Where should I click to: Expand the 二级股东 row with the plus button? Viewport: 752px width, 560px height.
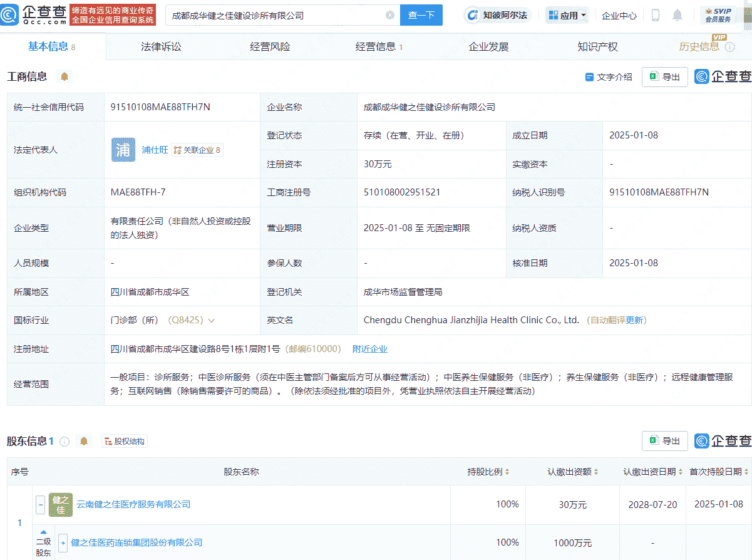coord(62,542)
